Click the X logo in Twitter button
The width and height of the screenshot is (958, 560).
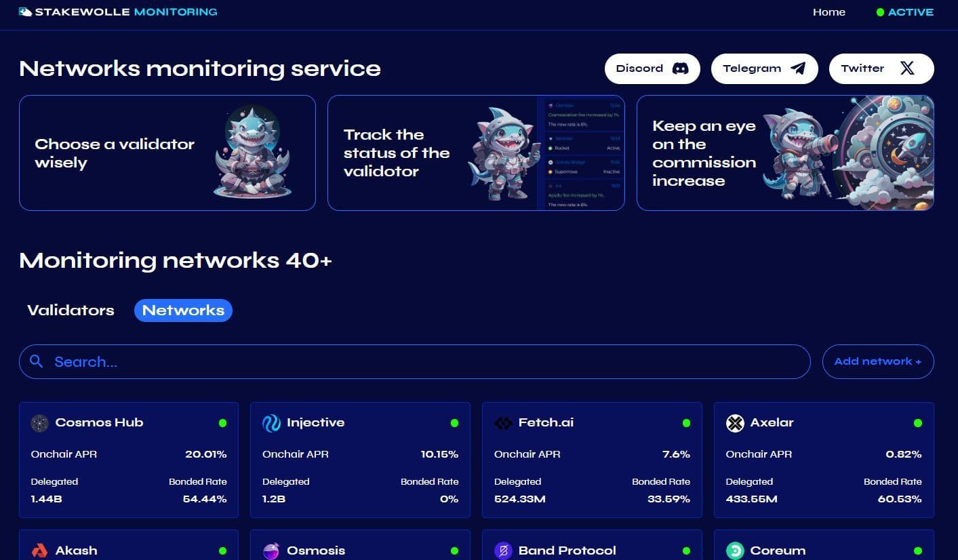[x=907, y=68]
